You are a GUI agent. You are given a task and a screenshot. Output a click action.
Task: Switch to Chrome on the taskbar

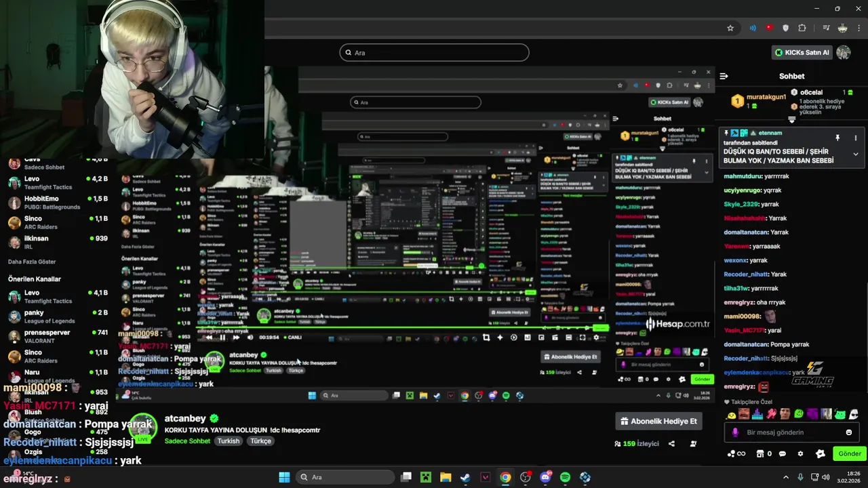click(x=505, y=477)
